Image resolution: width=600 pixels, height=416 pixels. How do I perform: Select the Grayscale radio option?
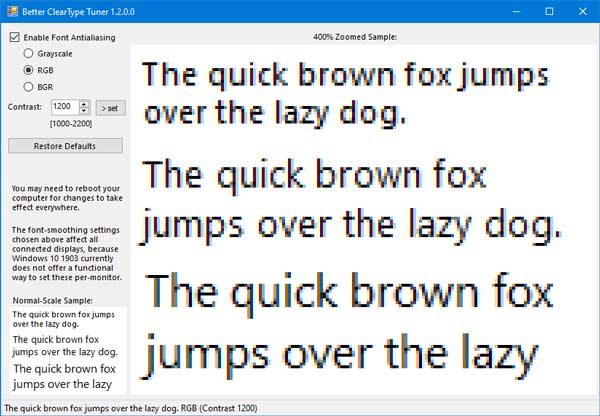tap(28, 53)
